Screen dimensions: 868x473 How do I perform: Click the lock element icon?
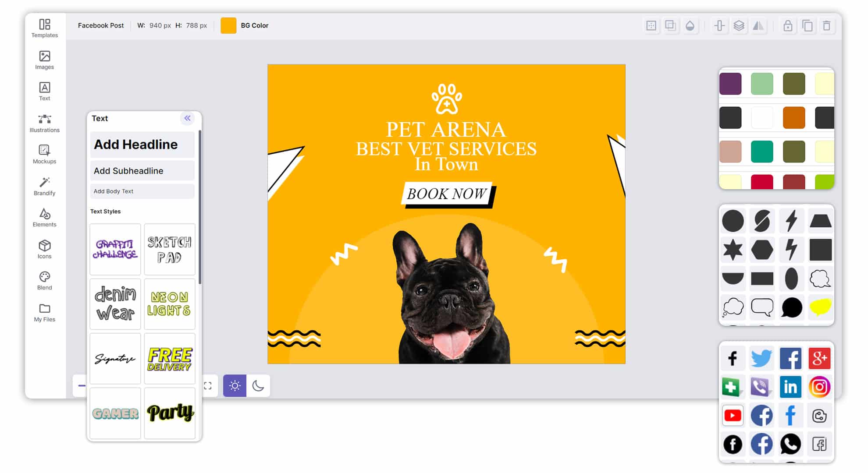point(788,26)
